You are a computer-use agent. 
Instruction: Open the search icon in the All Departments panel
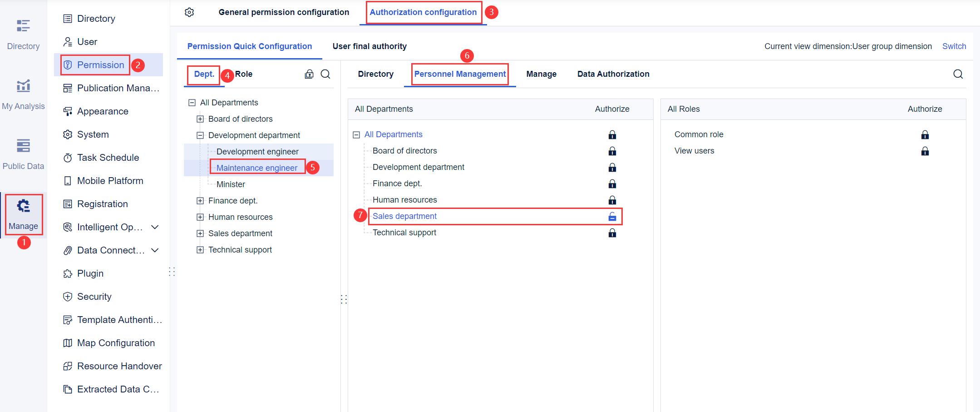click(958, 74)
